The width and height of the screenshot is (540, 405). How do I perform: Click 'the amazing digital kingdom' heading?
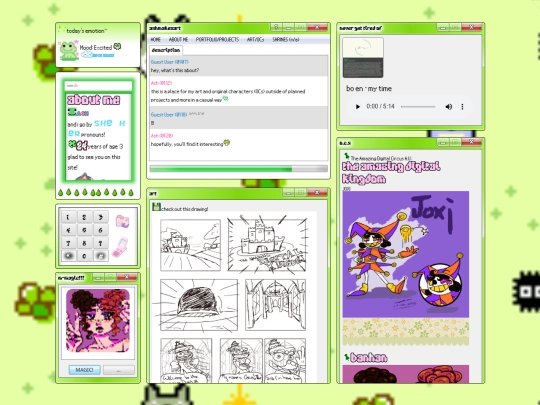(391, 173)
